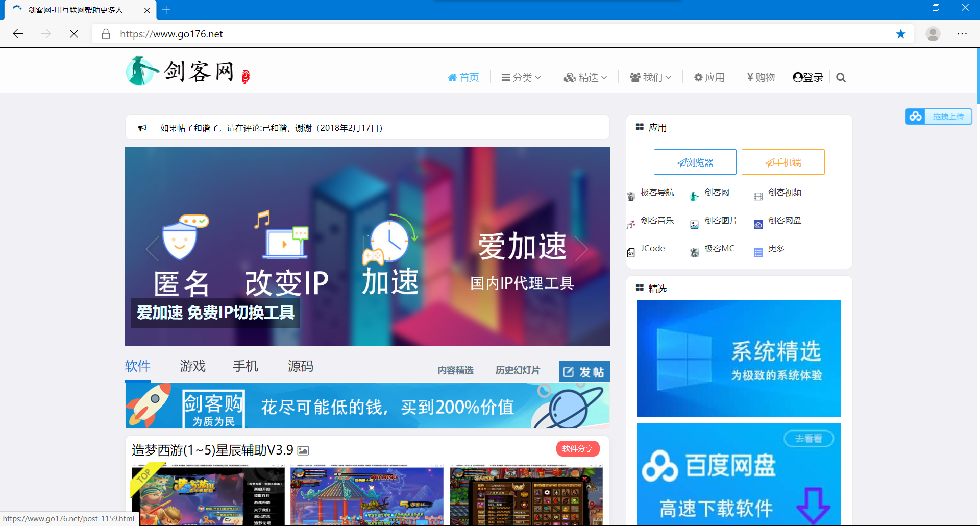The width and height of the screenshot is (980, 526).
Task: Open the 购物 nav item
Action: click(x=761, y=77)
